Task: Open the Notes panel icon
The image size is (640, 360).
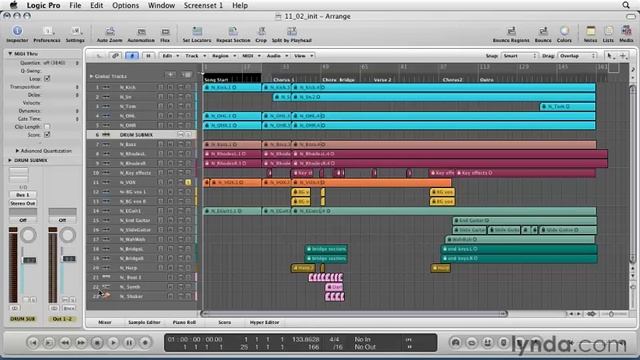Action: pyautogui.click(x=590, y=31)
